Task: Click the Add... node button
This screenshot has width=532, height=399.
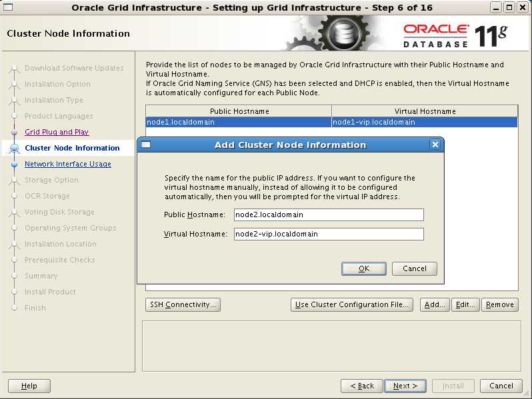Action: point(435,304)
